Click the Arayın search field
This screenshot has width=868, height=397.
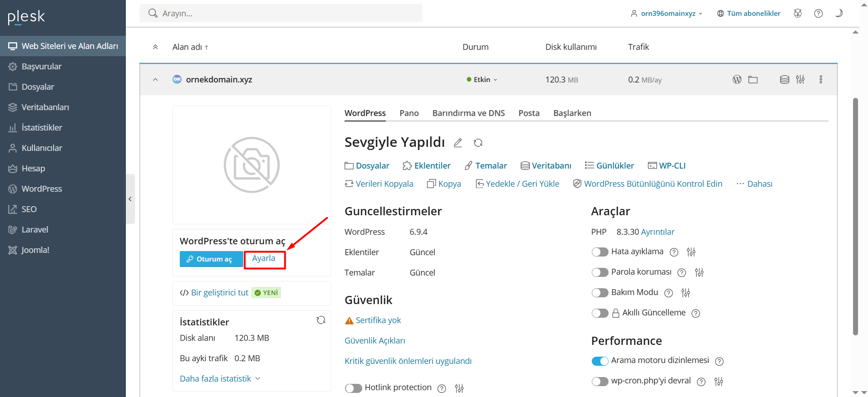pyautogui.click(x=281, y=13)
